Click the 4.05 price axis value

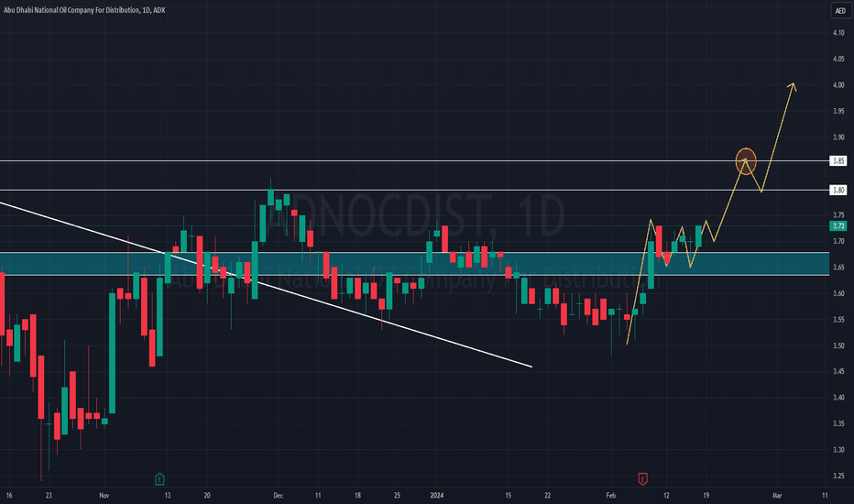point(838,59)
